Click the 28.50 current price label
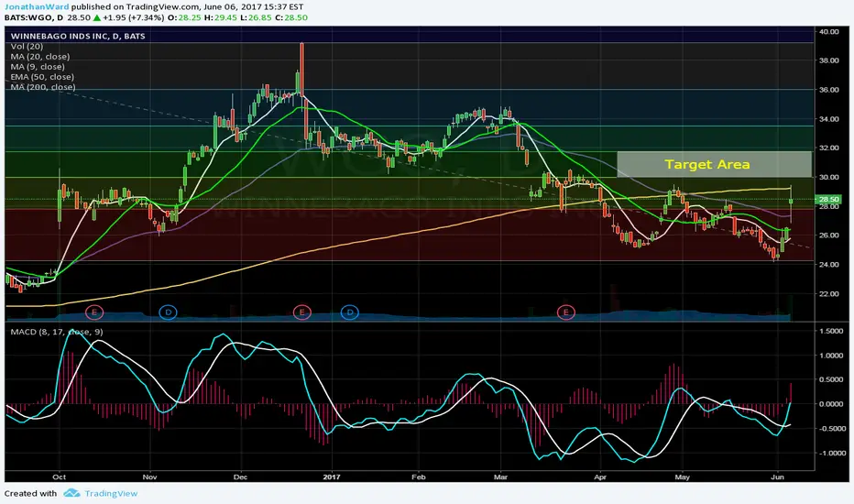 (829, 200)
